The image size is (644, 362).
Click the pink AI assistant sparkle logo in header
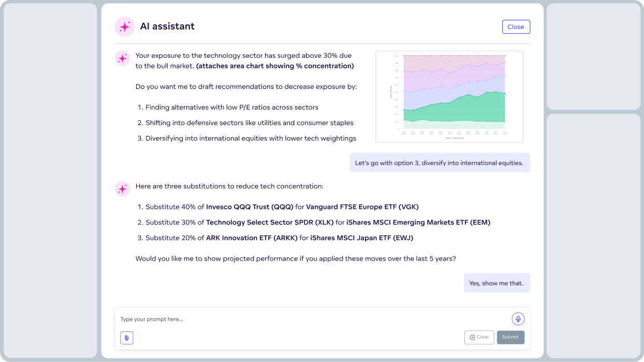124,26
